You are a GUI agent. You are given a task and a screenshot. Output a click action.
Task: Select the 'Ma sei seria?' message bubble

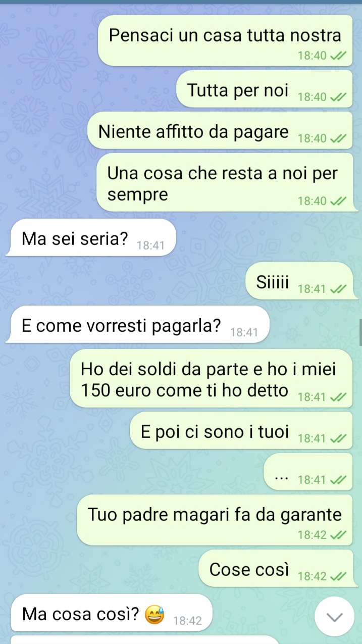[91, 238]
